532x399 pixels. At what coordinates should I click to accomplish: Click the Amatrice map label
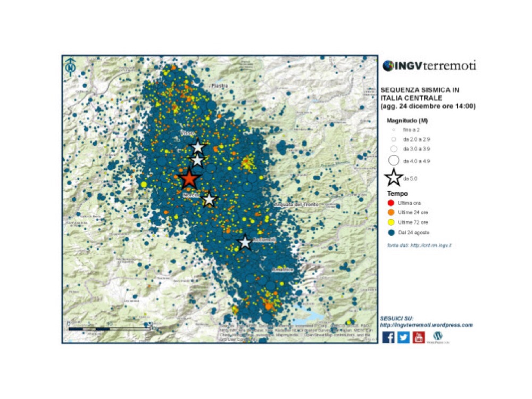point(282,270)
